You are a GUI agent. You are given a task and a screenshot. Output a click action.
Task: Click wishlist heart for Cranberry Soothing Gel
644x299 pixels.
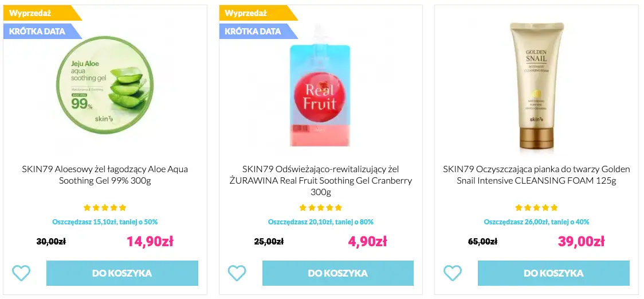click(237, 273)
